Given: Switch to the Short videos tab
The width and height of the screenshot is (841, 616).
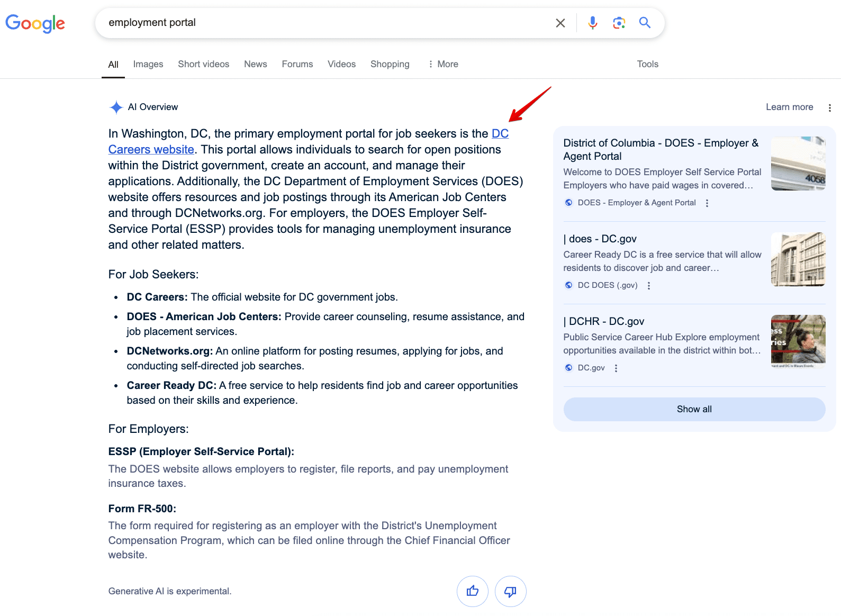Looking at the screenshot, I should click(203, 64).
